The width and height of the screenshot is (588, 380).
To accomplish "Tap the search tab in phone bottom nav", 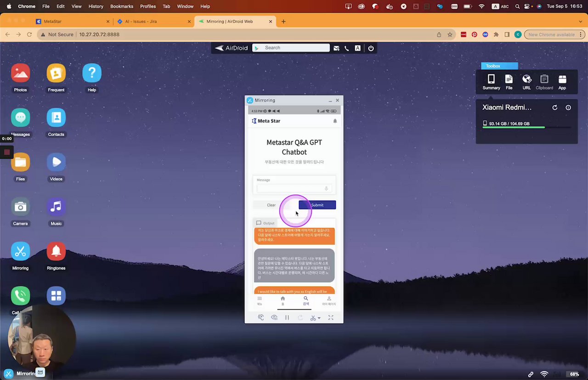I will pos(306,301).
